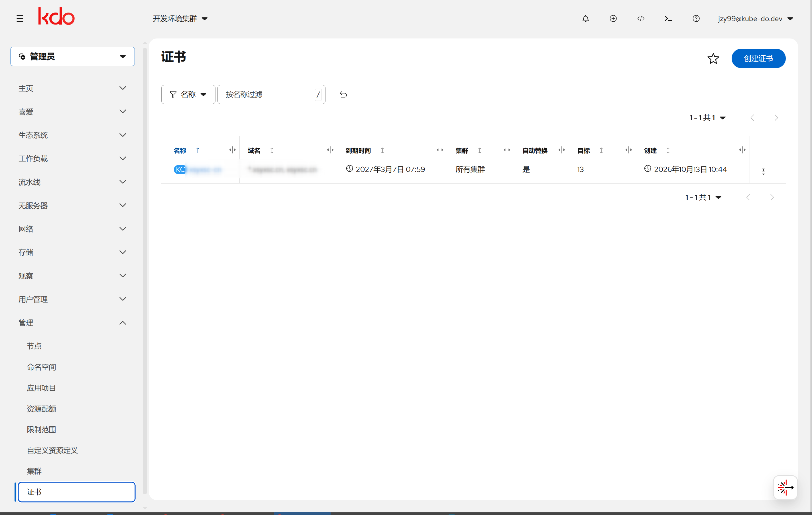Clear filters with the undo arrow icon
The width and height of the screenshot is (812, 515).
point(343,94)
